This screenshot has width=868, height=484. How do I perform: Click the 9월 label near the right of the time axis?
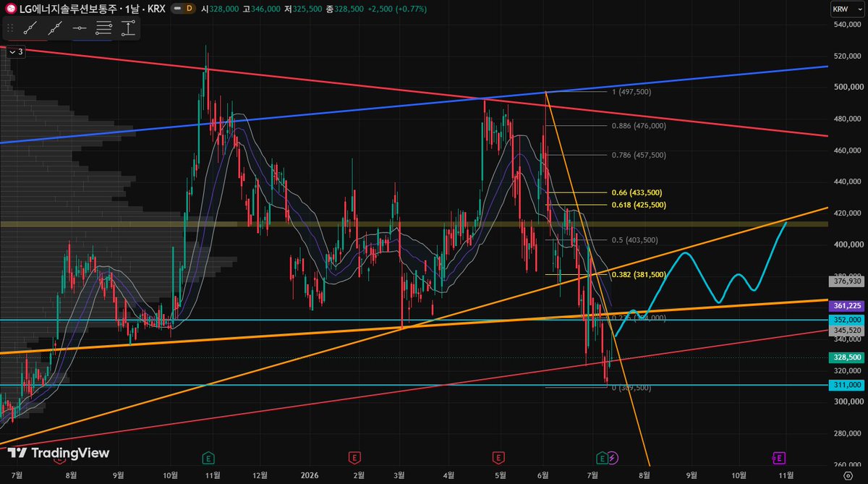[692, 475]
